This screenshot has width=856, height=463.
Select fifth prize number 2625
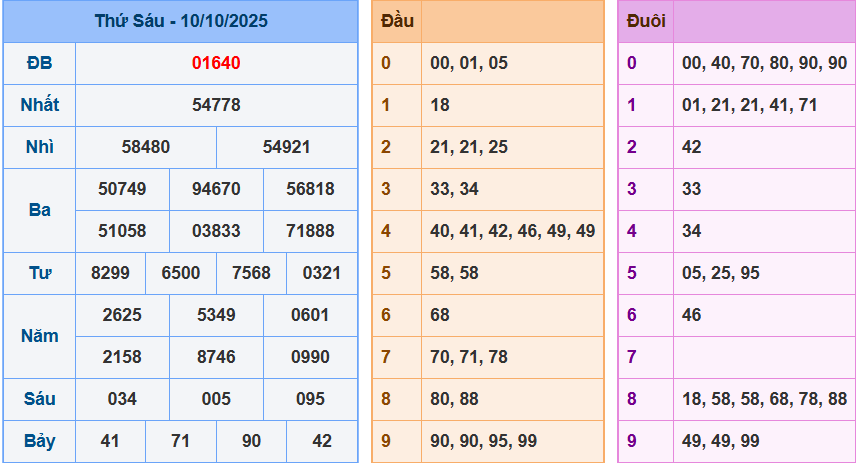pos(122,315)
